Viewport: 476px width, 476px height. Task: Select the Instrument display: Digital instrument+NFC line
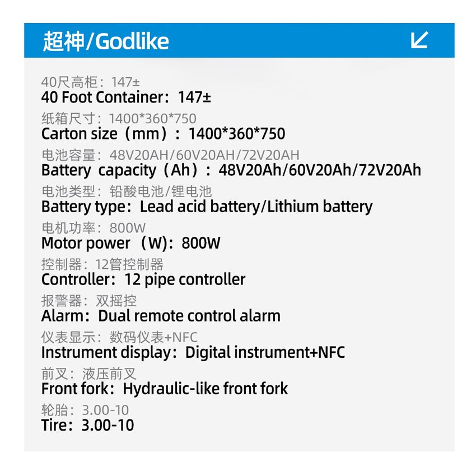193,352
